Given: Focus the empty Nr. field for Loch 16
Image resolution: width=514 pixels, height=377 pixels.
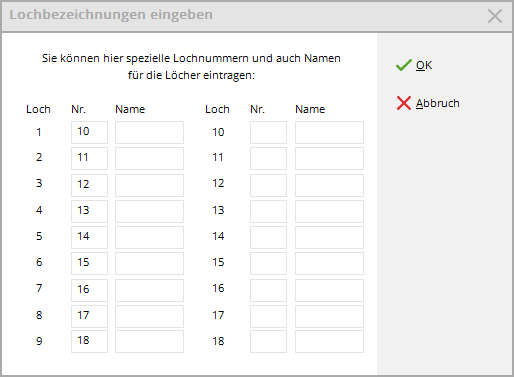Looking at the screenshot, I should [x=268, y=290].
